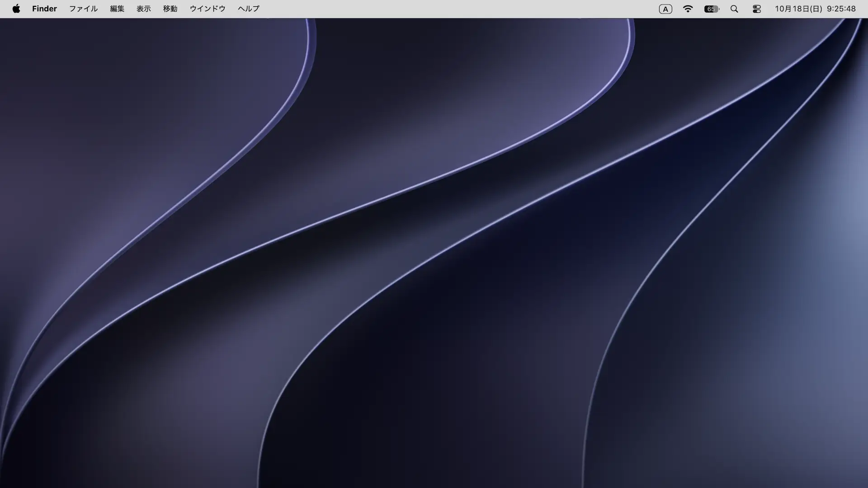Open the 編集 menu
Viewport: 868px width, 488px height.
click(x=117, y=9)
